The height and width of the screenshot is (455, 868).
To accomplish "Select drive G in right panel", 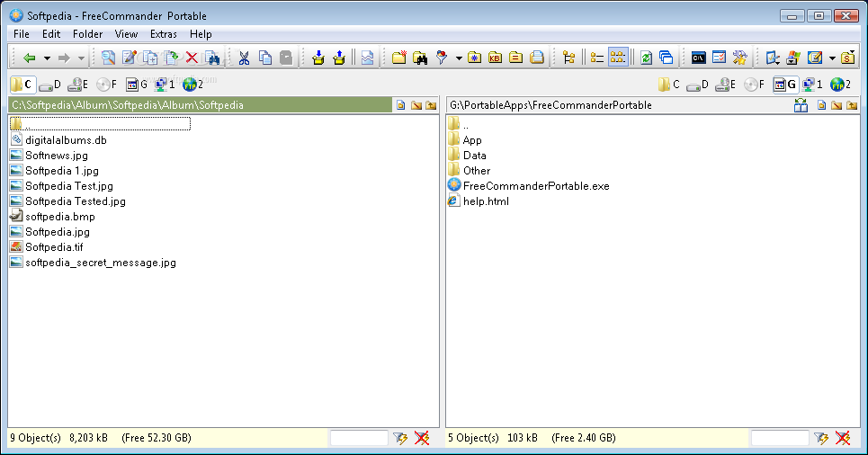I will [785, 85].
